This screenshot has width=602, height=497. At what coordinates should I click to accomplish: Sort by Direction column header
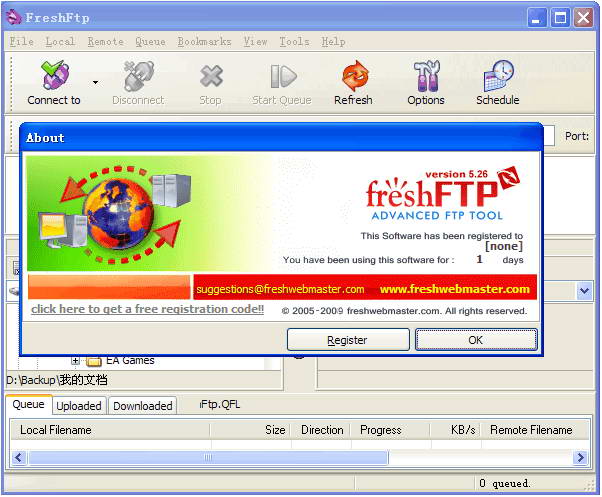pos(321,430)
